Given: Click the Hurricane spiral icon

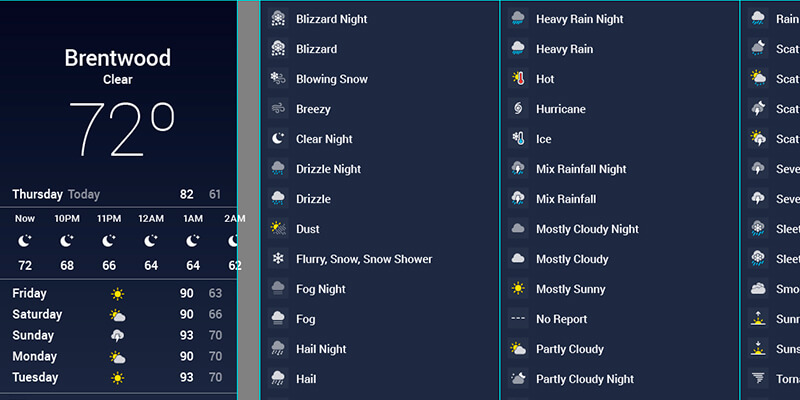Looking at the screenshot, I should click(x=518, y=109).
